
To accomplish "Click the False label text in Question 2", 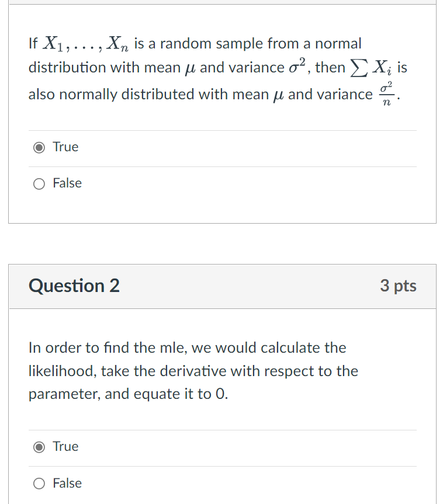I will click(68, 484).
